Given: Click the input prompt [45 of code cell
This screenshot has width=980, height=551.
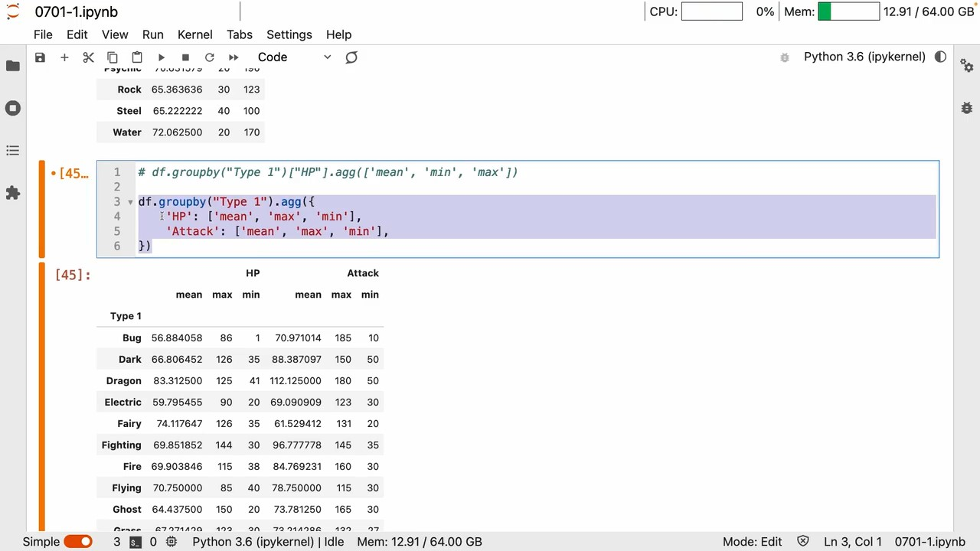Looking at the screenshot, I should coord(74,173).
